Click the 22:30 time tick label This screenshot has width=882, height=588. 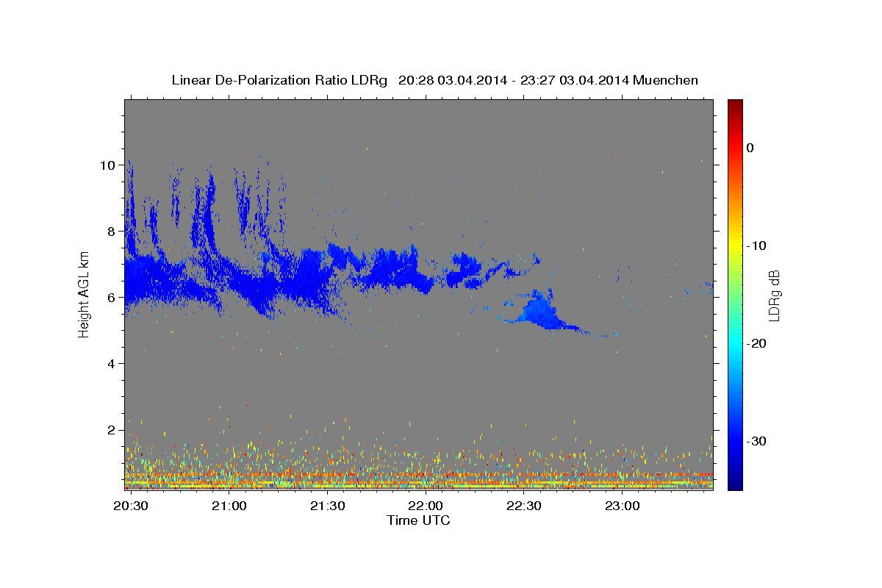(x=523, y=506)
